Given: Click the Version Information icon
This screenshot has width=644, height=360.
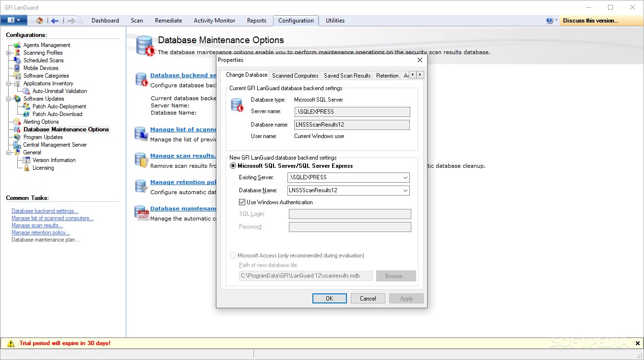Looking at the screenshot, I should (x=26, y=160).
